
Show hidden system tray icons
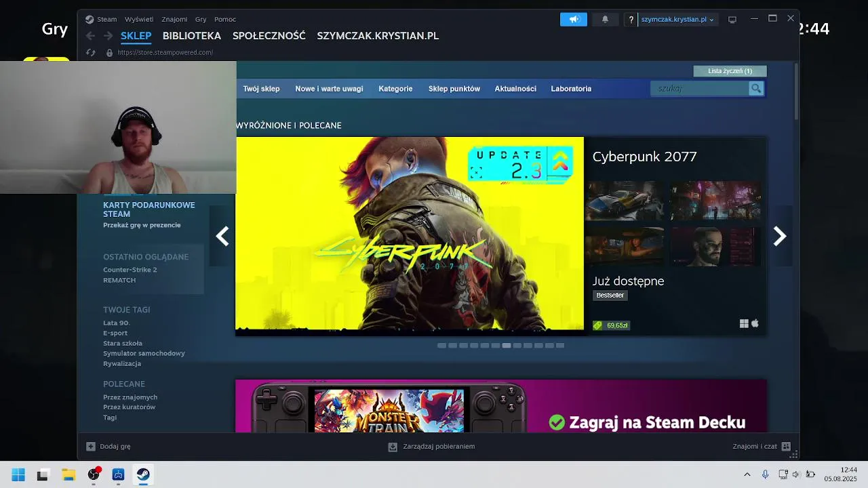[x=747, y=474]
